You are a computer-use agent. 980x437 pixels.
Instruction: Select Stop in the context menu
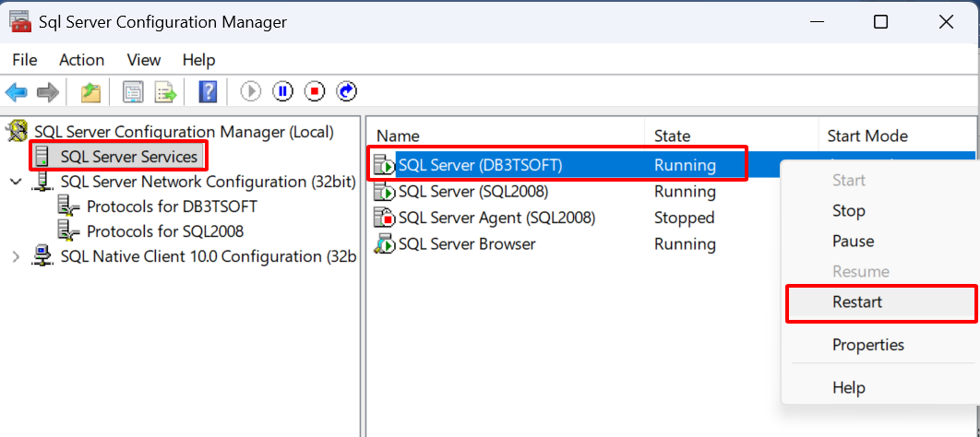click(x=848, y=211)
